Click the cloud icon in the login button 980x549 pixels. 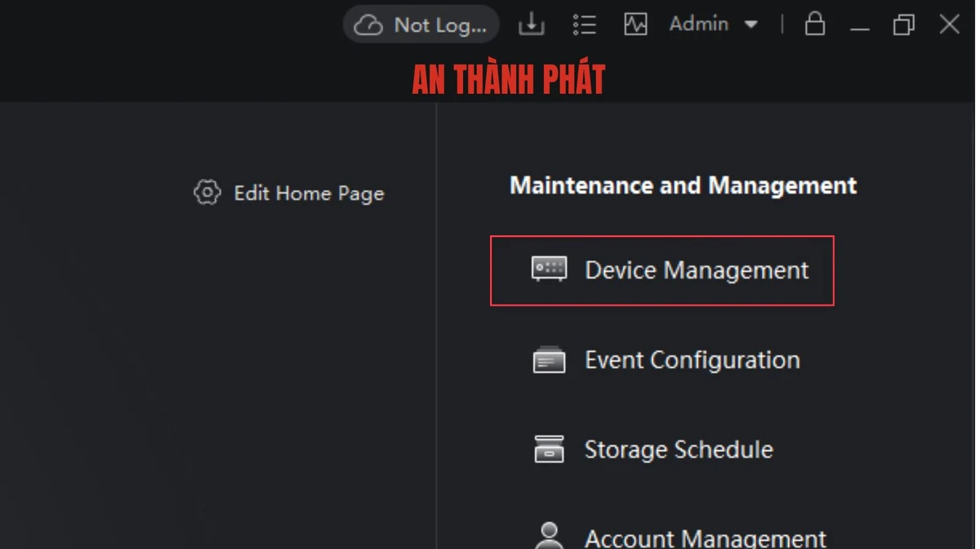click(x=368, y=25)
